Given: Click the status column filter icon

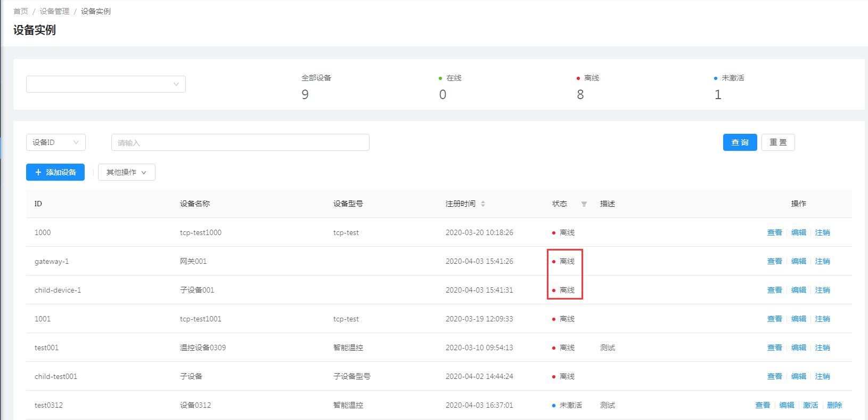Looking at the screenshot, I should tap(584, 204).
